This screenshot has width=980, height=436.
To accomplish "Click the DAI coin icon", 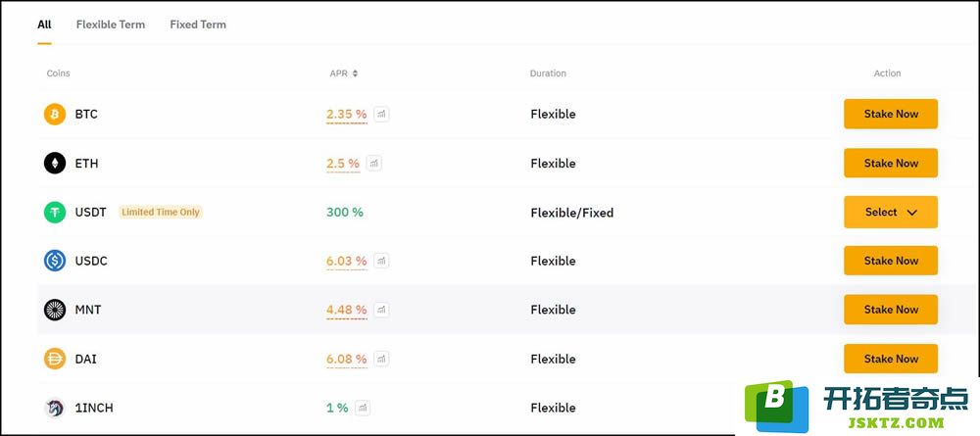I will click(x=54, y=360).
